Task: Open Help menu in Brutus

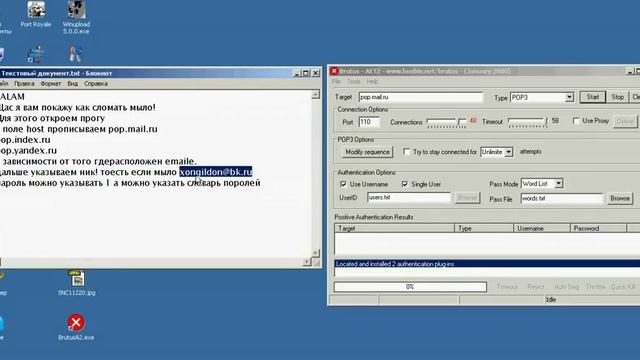Action: click(372, 82)
